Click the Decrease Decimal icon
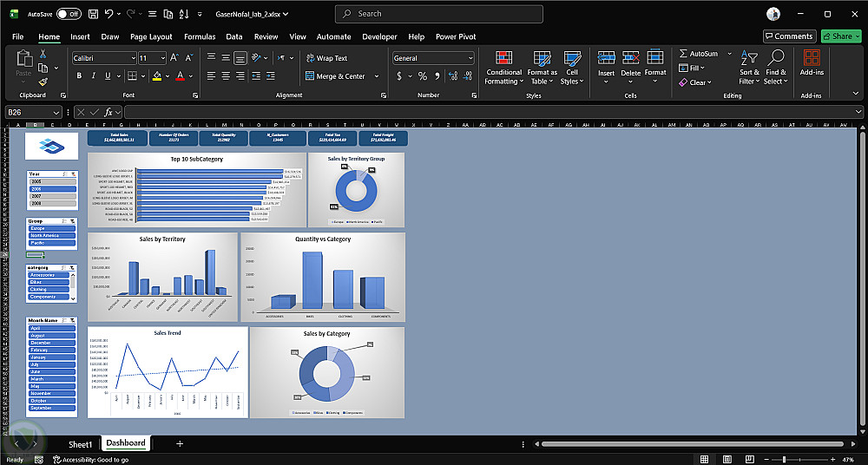The height and width of the screenshot is (465, 868). pyautogui.click(x=468, y=75)
